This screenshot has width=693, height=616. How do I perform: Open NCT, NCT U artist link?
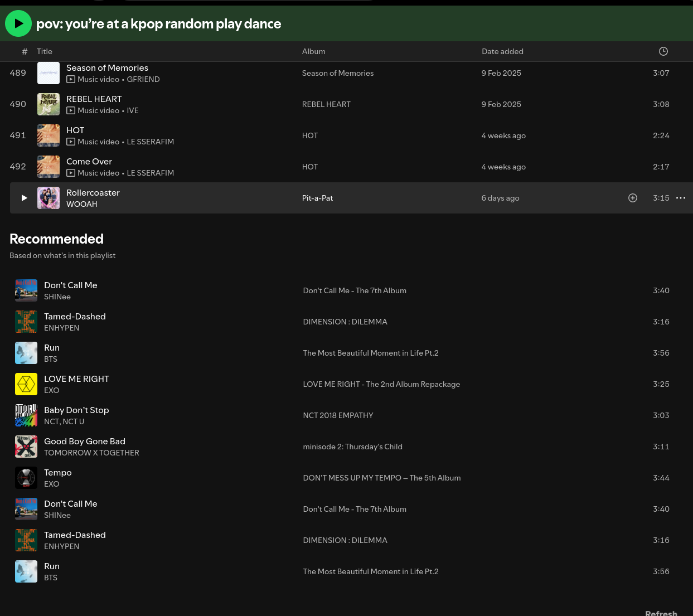pyautogui.click(x=64, y=421)
